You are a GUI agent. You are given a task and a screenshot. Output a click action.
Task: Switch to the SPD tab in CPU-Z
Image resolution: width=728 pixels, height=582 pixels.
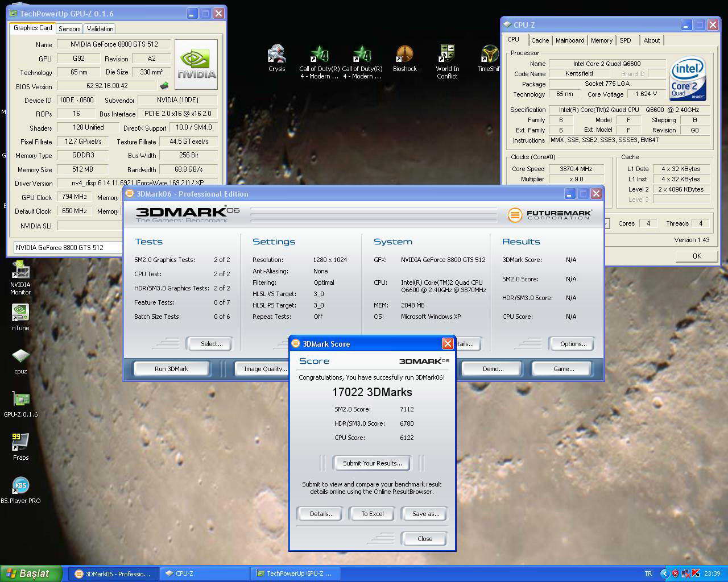pyautogui.click(x=625, y=40)
